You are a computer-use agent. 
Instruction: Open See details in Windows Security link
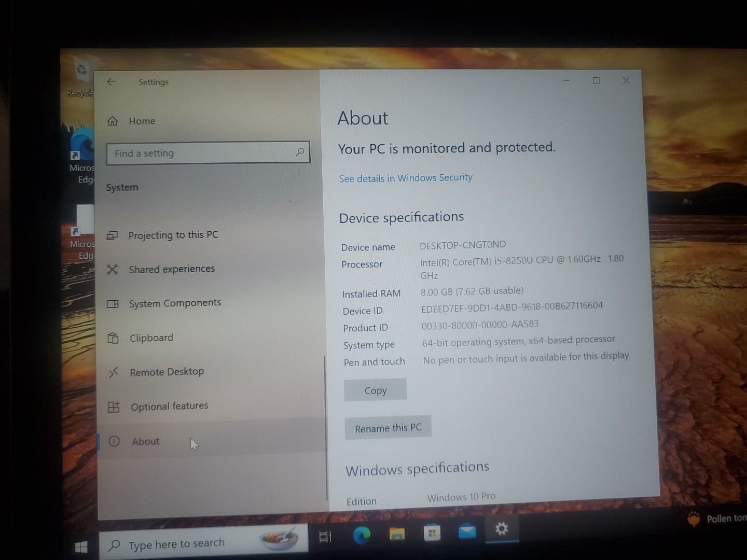click(x=406, y=178)
